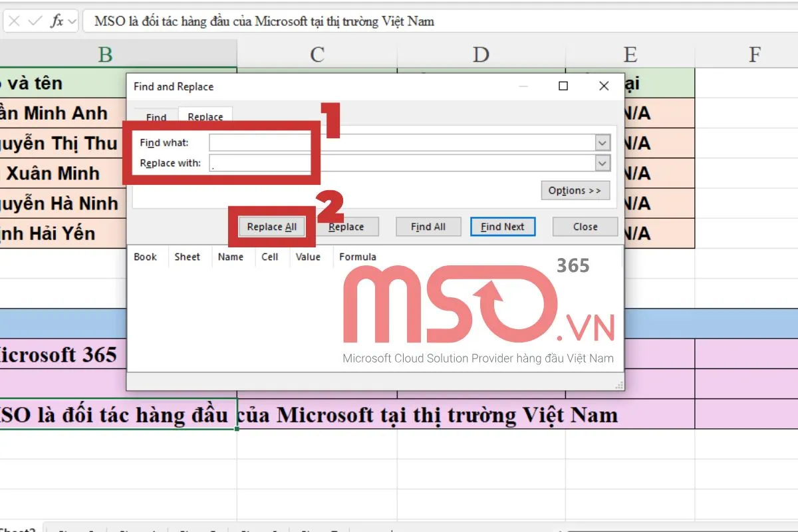
Task: Select column F header
Action: click(x=754, y=54)
